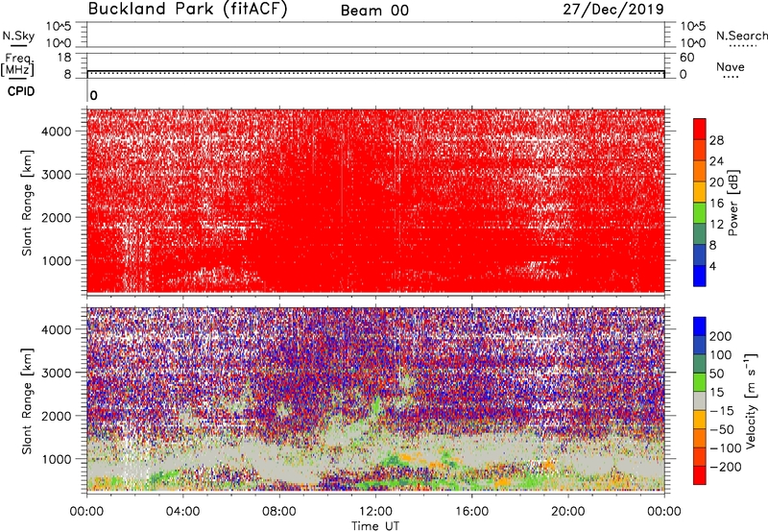
Task: Click the "Buckland Park (fitACF)" plot title
Action: tap(187, 9)
